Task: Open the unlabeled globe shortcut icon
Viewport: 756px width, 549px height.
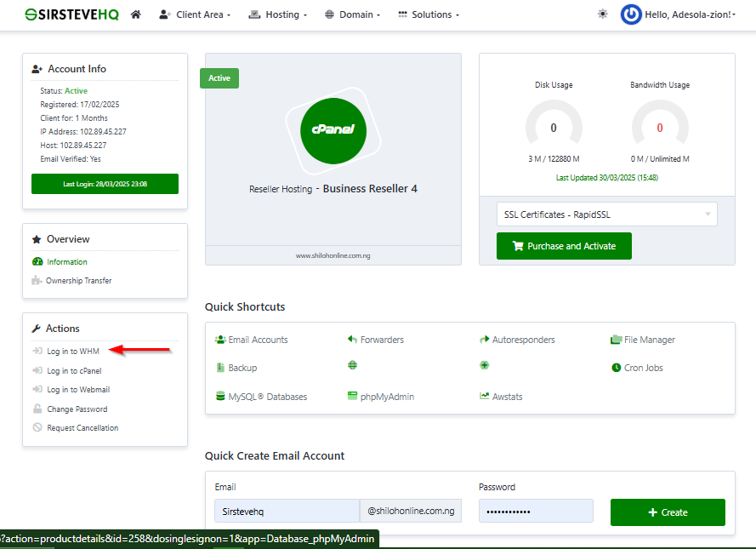Action: 352,365
